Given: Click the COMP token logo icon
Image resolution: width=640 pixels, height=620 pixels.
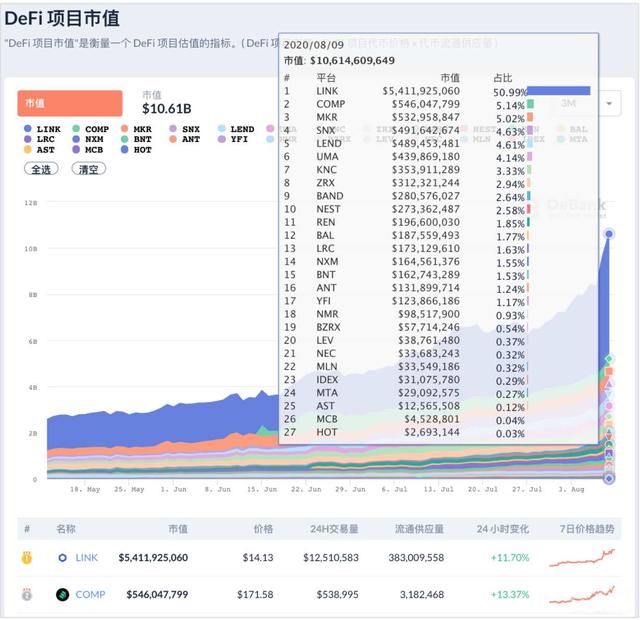Looking at the screenshot, I should [62, 595].
